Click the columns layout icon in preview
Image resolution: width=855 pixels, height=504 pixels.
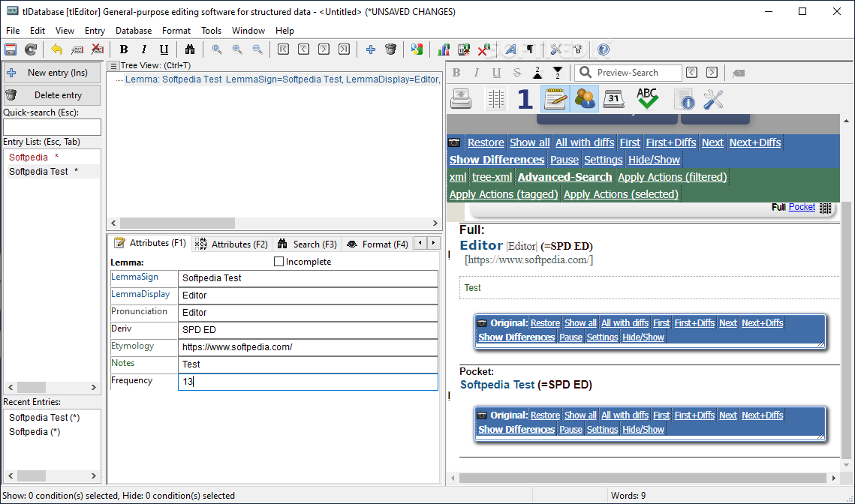coord(495,99)
